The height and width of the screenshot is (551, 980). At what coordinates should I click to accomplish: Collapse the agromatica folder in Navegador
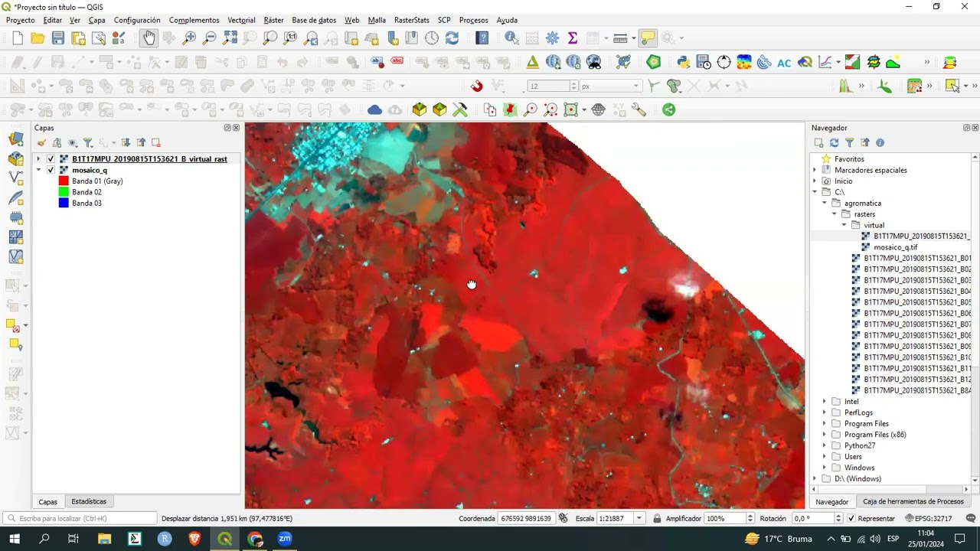pyautogui.click(x=825, y=203)
